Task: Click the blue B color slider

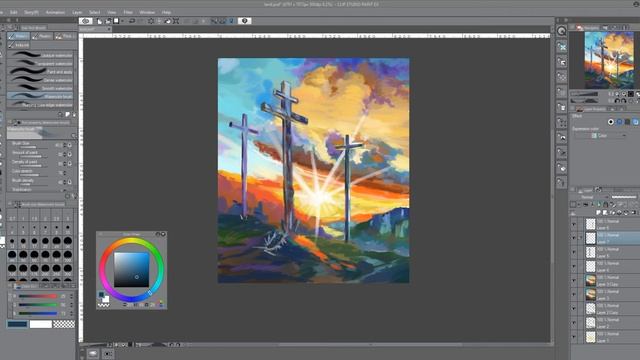Action: [x=38, y=313]
